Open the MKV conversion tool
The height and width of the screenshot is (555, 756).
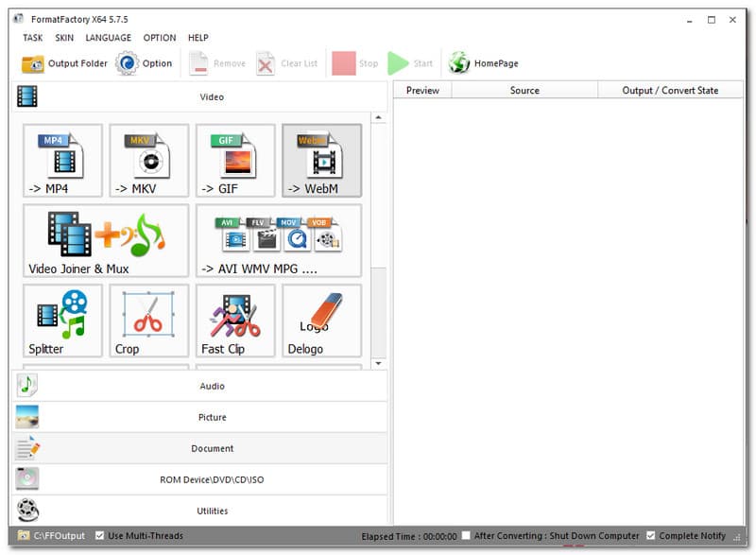coord(149,161)
